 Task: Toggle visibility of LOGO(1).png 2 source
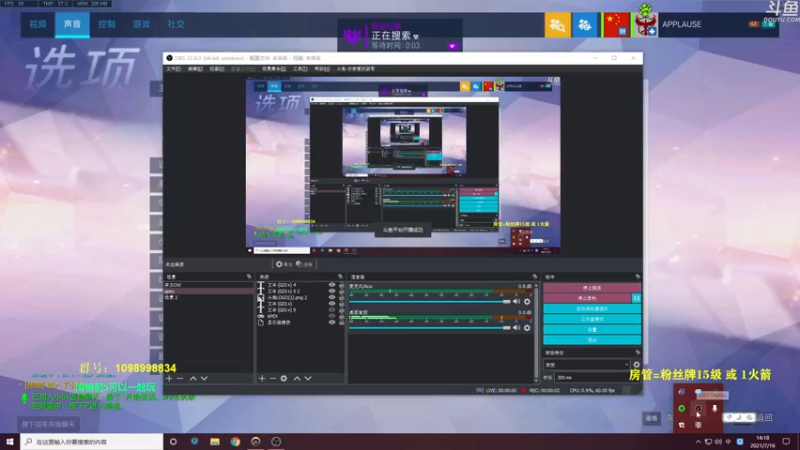(x=332, y=297)
